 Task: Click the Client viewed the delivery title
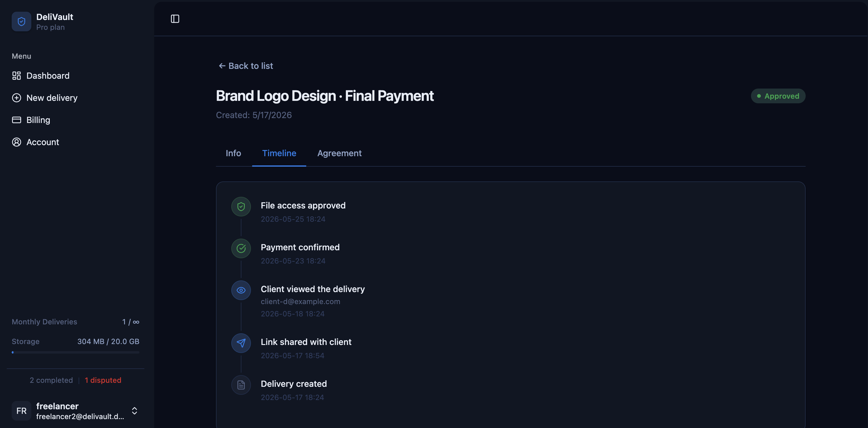coord(313,289)
